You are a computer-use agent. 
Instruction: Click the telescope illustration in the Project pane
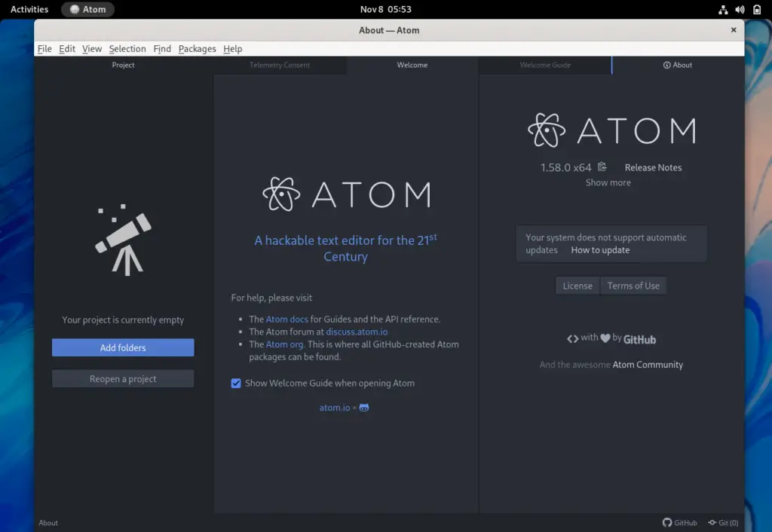(x=122, y=241)
